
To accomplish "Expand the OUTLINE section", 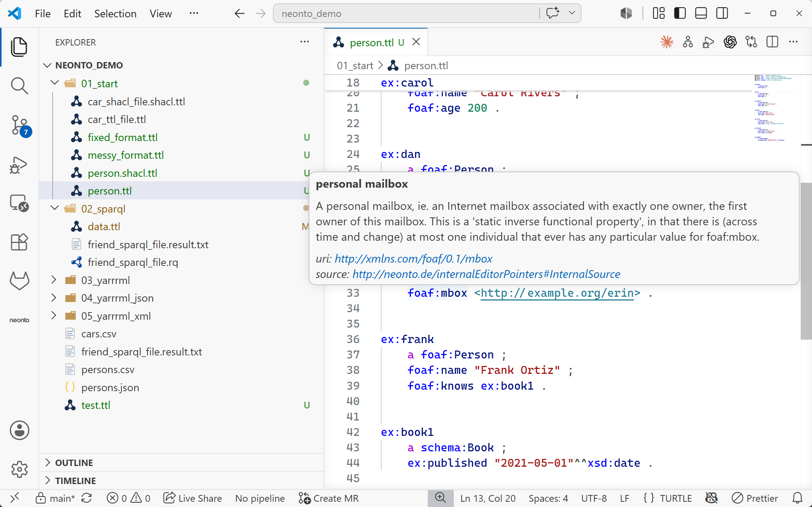I will (x=182, y=463).
